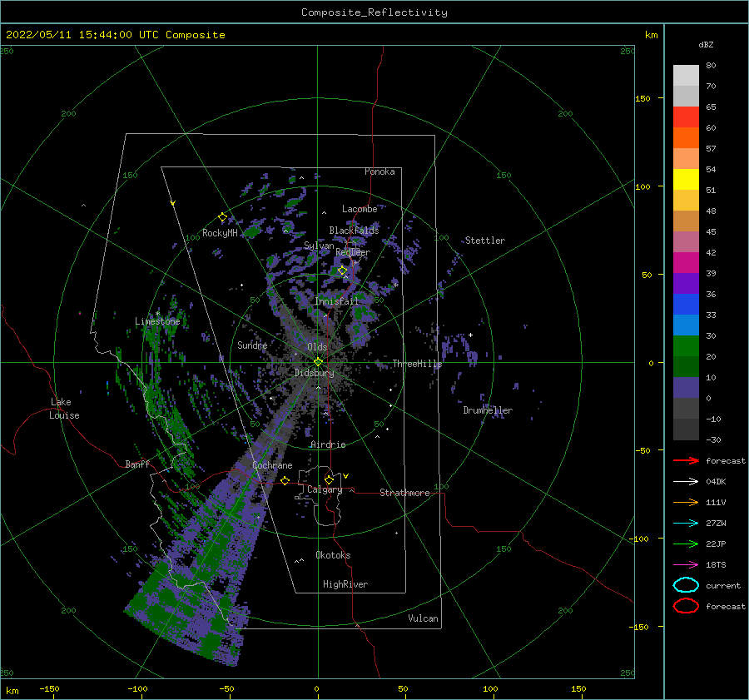Click the Lacombe town label

pyautogui.click(x=360, y=209)
